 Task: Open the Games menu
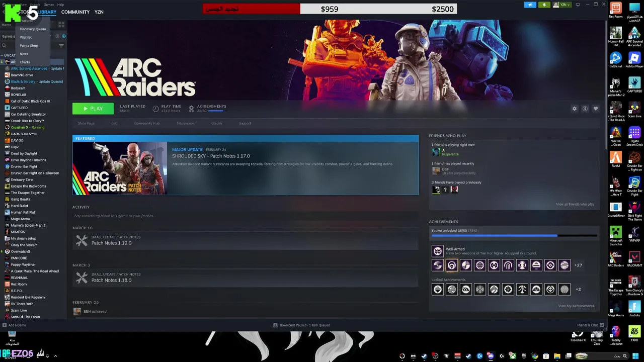pos(49,5)
